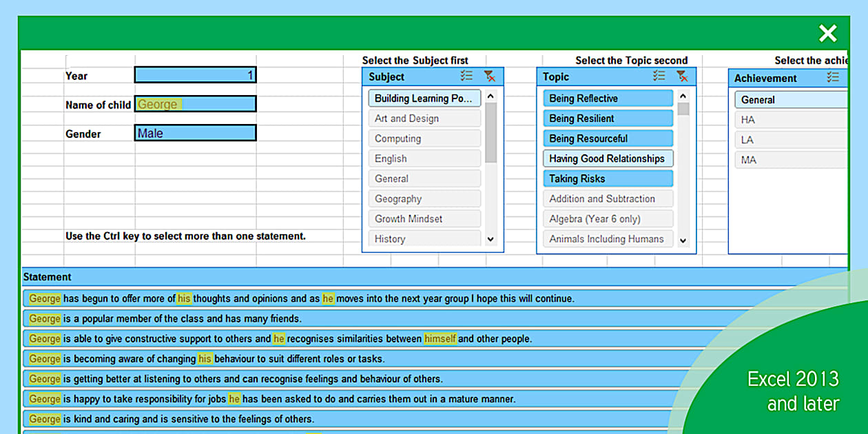
Task: Select Art and Design subject
Action: coord(424,118)
